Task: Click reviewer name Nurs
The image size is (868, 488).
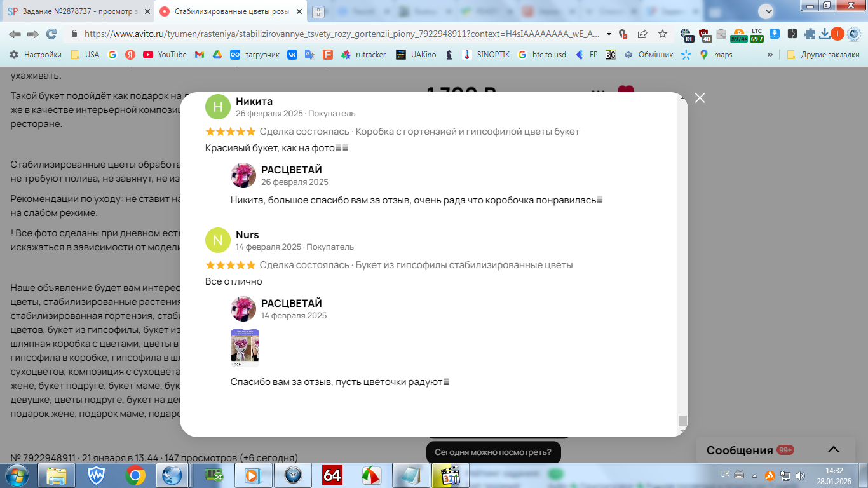Action: (247, 234)
